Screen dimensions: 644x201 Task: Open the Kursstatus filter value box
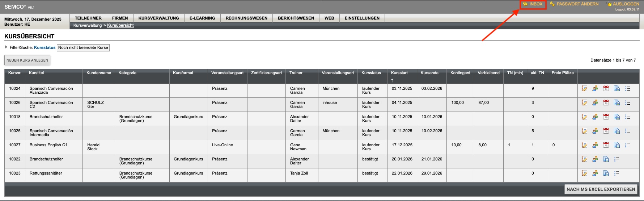[x=83, y=47]
